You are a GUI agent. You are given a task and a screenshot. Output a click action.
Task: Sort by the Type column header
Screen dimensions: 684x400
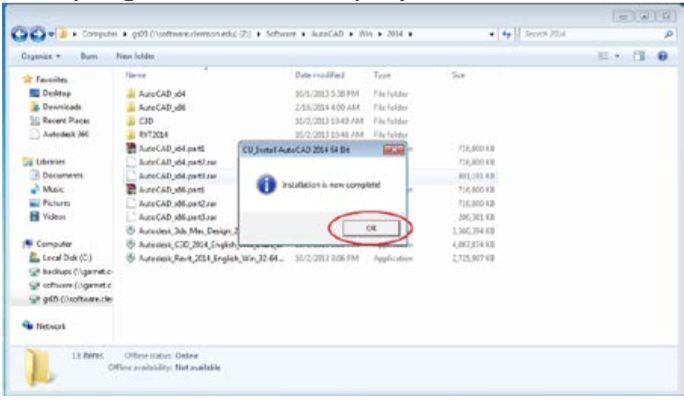point(382,75)
